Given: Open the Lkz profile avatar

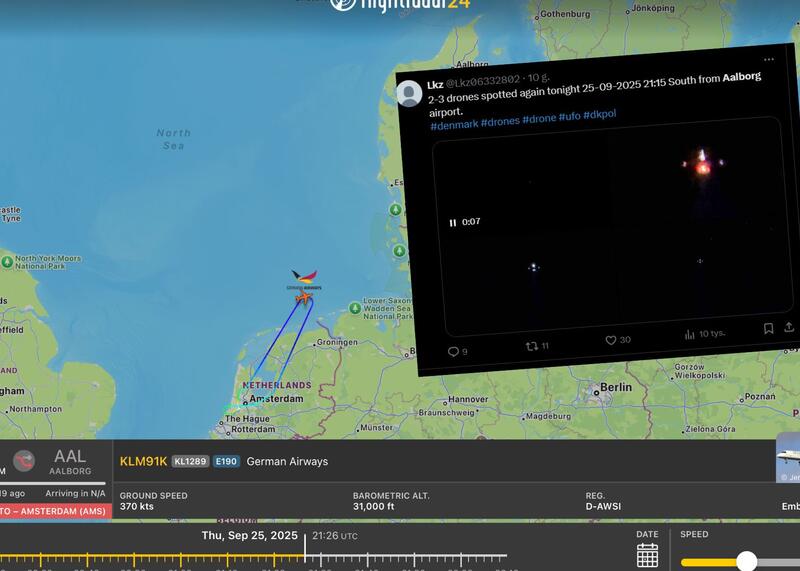Looking at the screenshot, I should click(409, 93).
